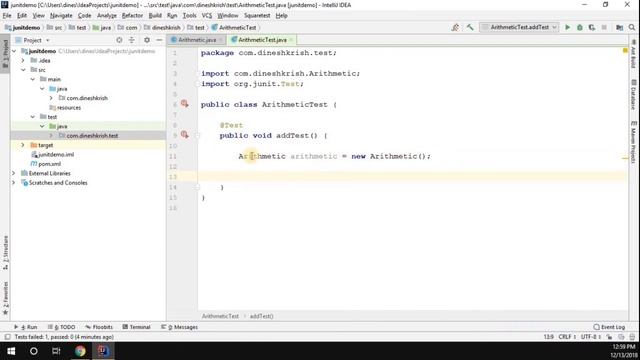Viewport: 640px width, 360px height.
Task: Open the Floobits tool window
Action: pos(99,327)
